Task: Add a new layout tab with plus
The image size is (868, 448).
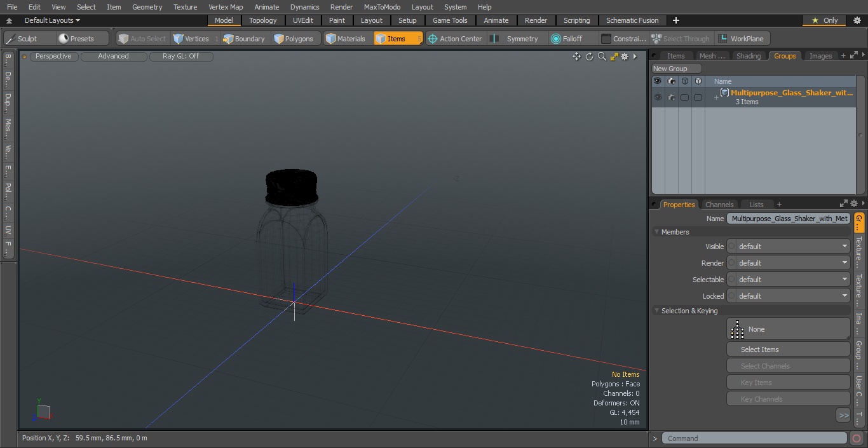Action: (x=676, y=20)
